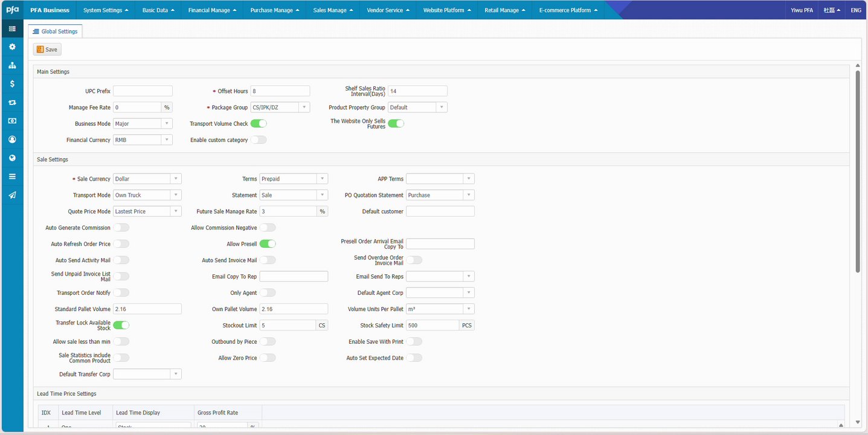Turn off The Website Only Sells Futures

point(396,124)
